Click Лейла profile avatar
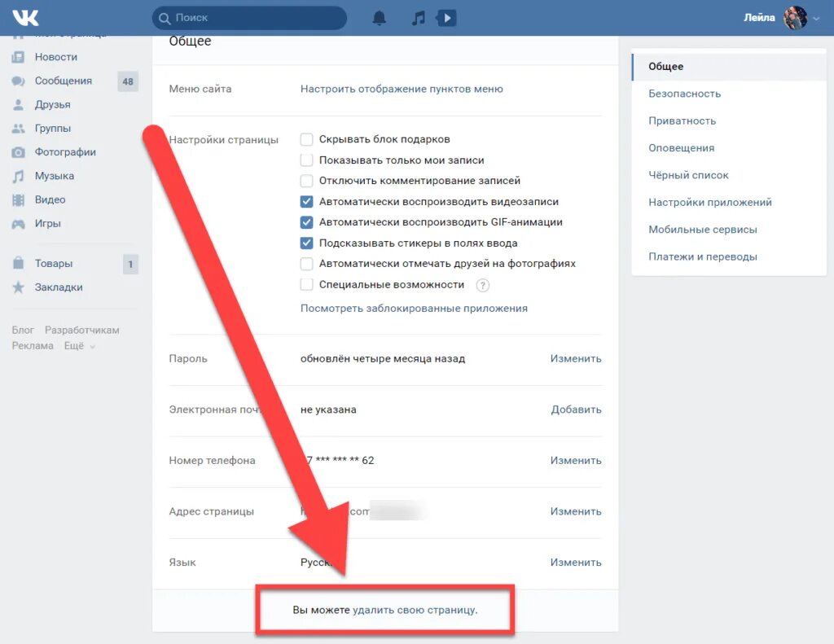Image resolution: width=834 pixels, height=644 pixels. [x=795, y=18]
